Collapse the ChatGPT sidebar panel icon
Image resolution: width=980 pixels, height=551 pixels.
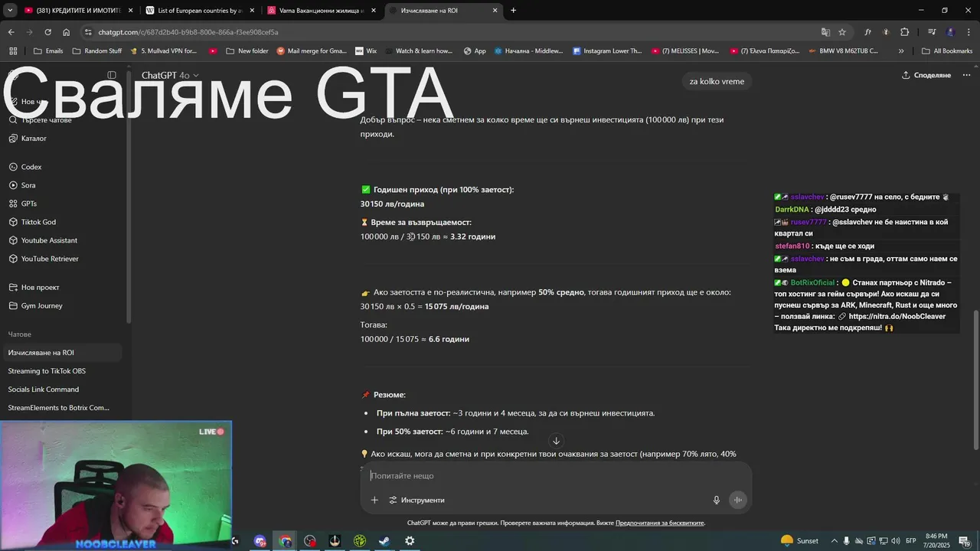(112, 75)
